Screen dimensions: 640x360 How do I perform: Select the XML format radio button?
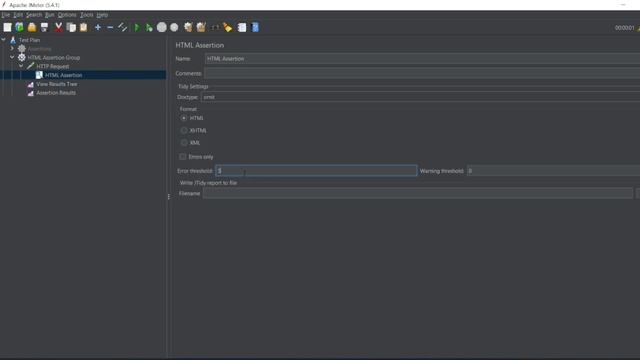click(184, 143)
